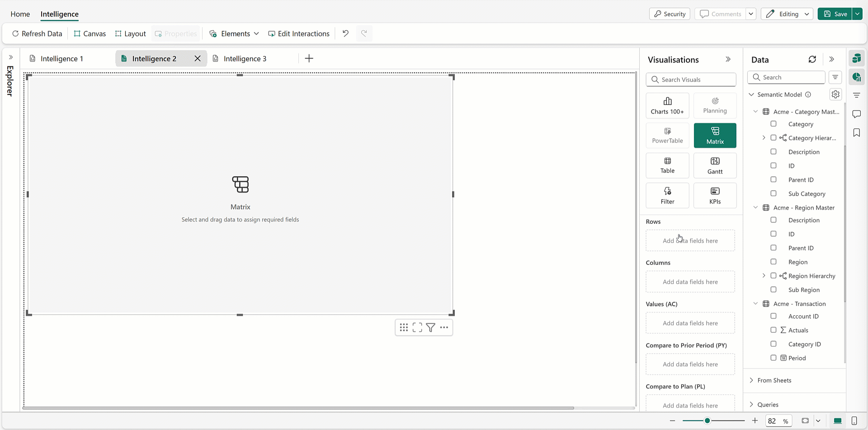
Task: Open the Elements dropdown menu
Action: (x=235, y=34)
